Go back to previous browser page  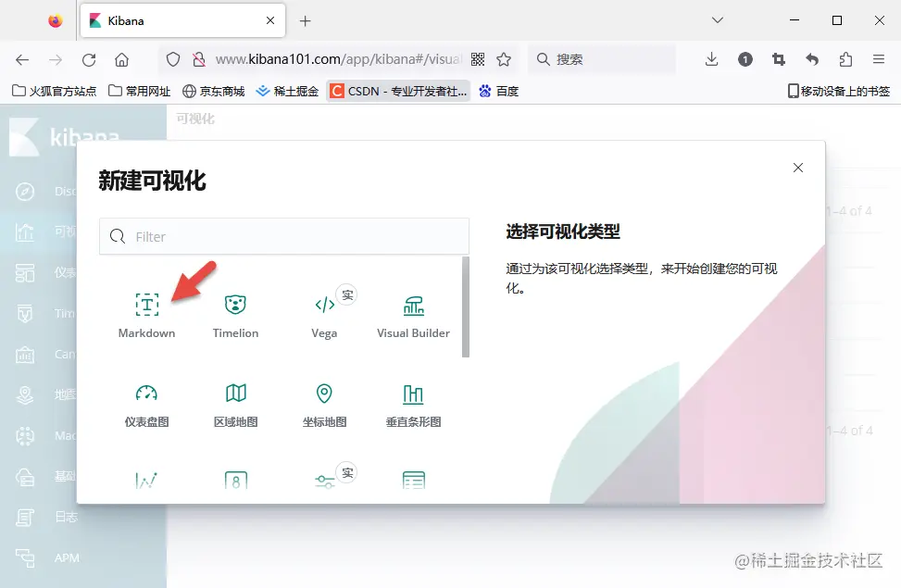[22, 59]
